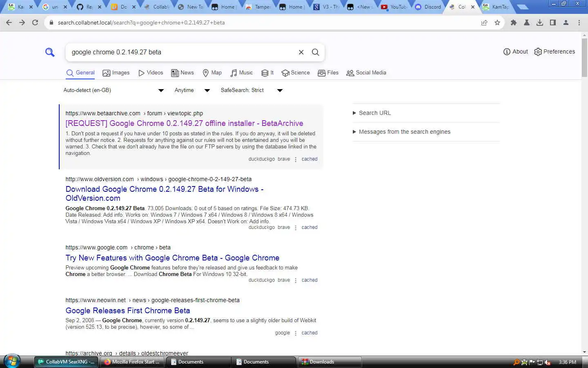Viewport: 588px width, 368px height.
Task: Open cached copy of OldVersion.com result
Action: pyautogui.click(x=309, y=227)
